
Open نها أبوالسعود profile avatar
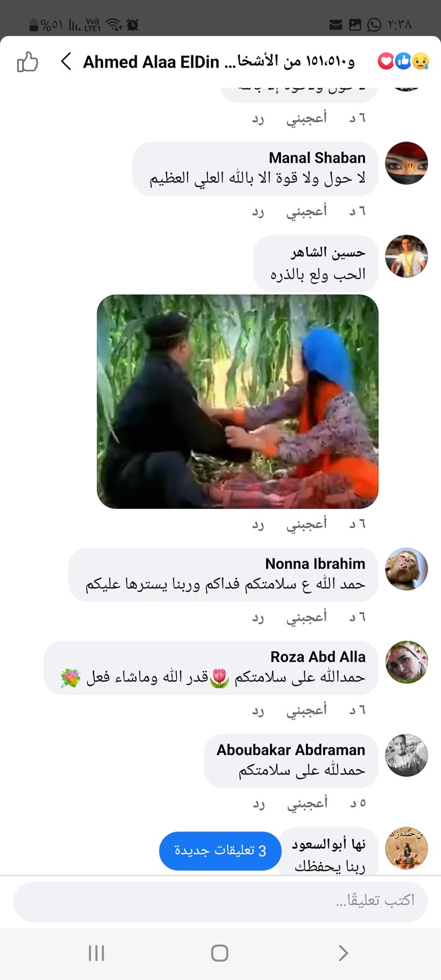tap(406, 848)
